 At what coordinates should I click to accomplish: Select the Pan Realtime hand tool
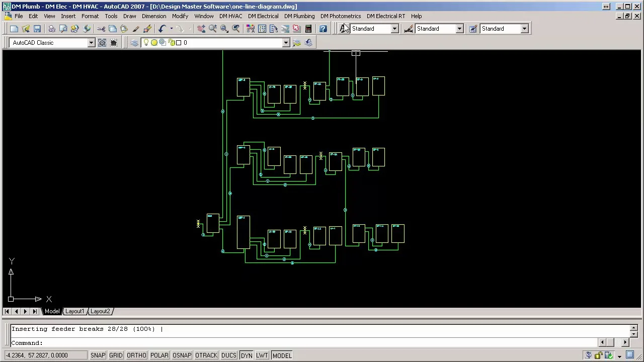coord(201,29)
